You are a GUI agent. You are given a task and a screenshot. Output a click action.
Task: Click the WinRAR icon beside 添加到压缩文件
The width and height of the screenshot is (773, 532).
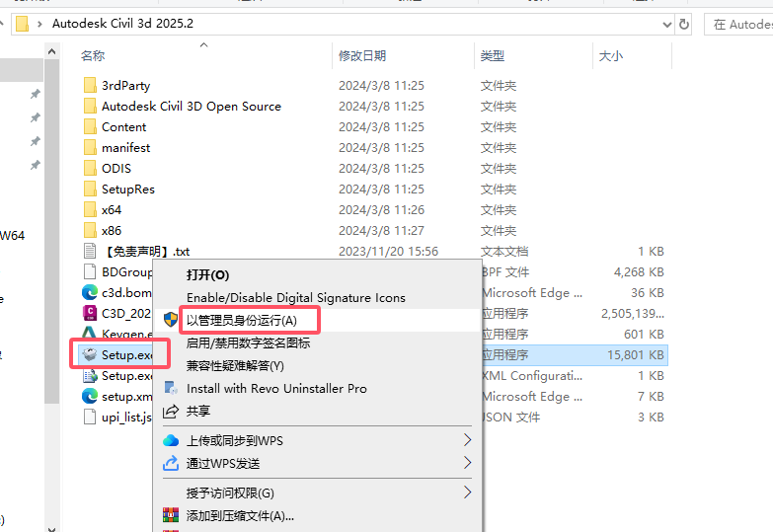[171, 515]
